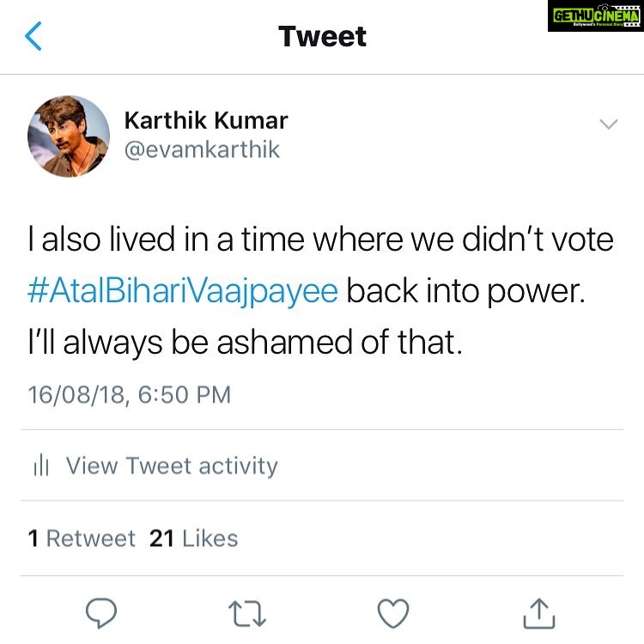This screenshot has height=644, width=644.
Task: Click the tweet text body
Action: [321, 290]
